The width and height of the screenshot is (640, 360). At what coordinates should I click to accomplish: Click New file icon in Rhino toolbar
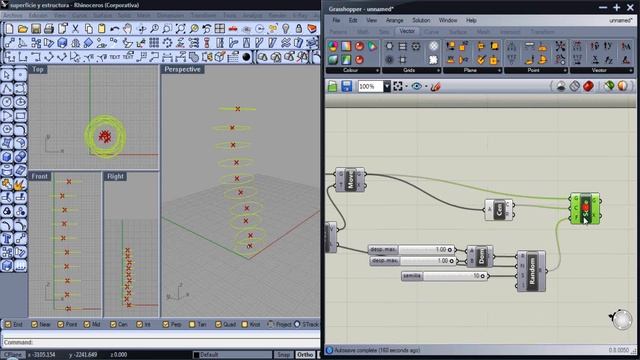9,29
